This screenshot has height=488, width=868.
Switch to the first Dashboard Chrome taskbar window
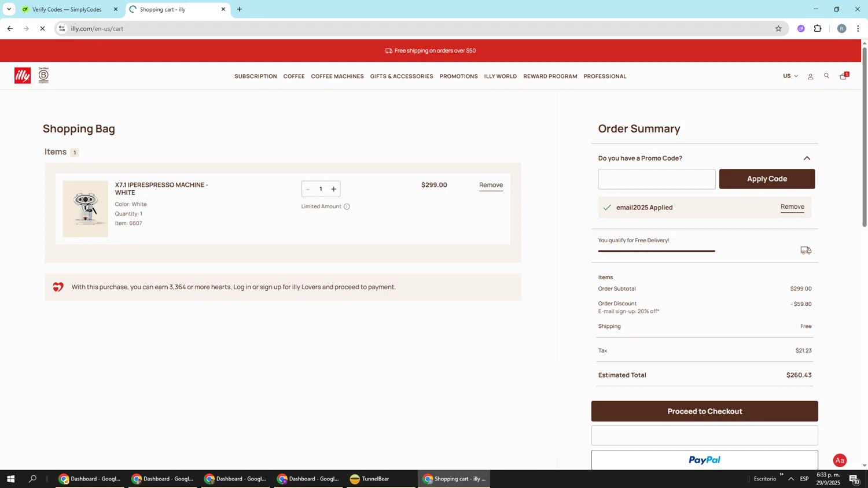[x=90, y=479]
